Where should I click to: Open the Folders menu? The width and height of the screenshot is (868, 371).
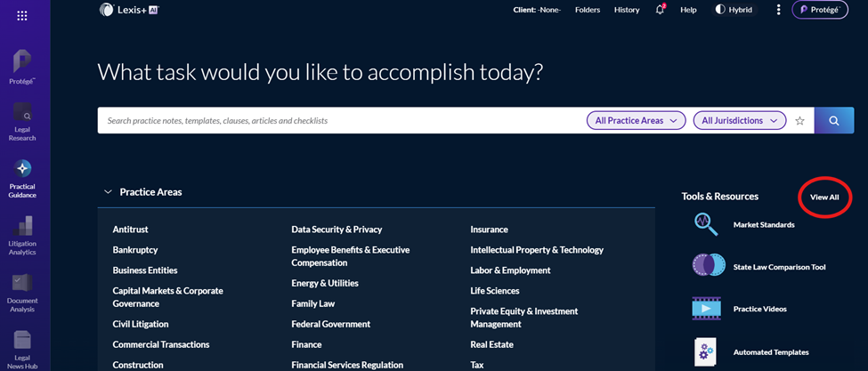(x=588, y=10)
